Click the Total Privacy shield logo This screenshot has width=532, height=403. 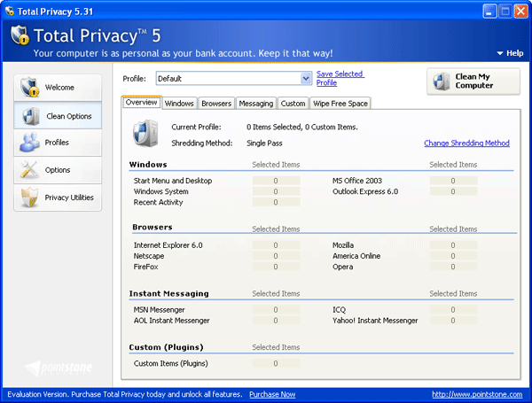tap(21, 38)
